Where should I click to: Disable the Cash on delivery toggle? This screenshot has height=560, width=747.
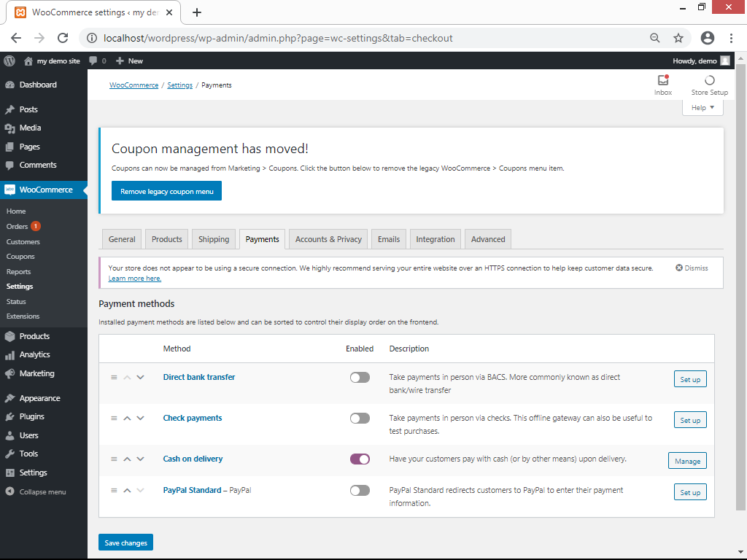click(x=360, y=459)
